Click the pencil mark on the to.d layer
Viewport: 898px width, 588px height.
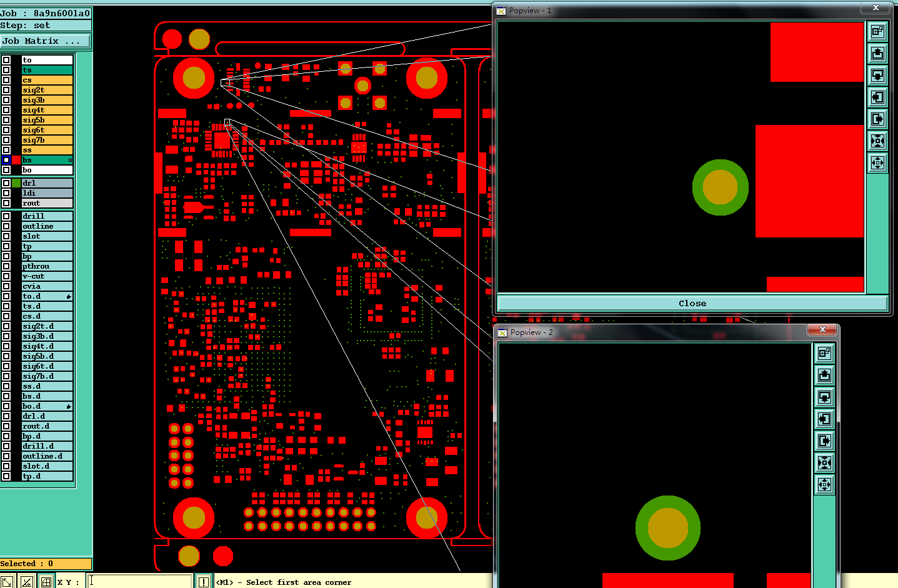(69, 296)
